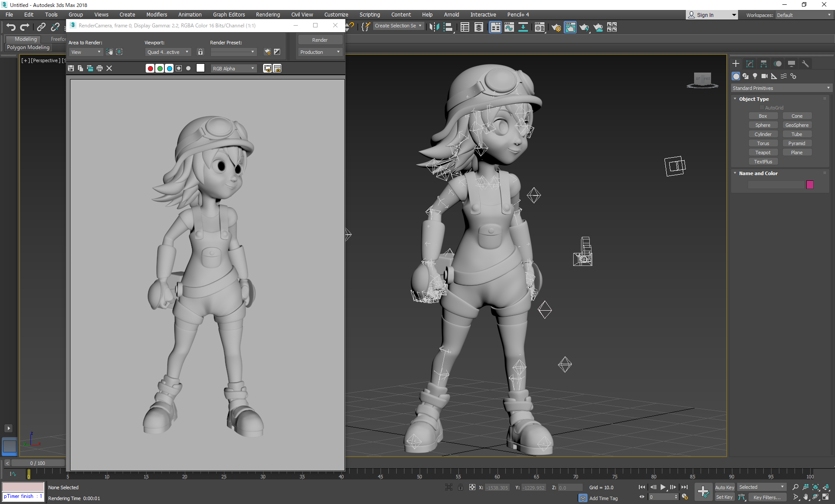The width and height of the screenshot is (835, 504).
Task: Switch to Lights category in Create panel
Action: point(755,76)
